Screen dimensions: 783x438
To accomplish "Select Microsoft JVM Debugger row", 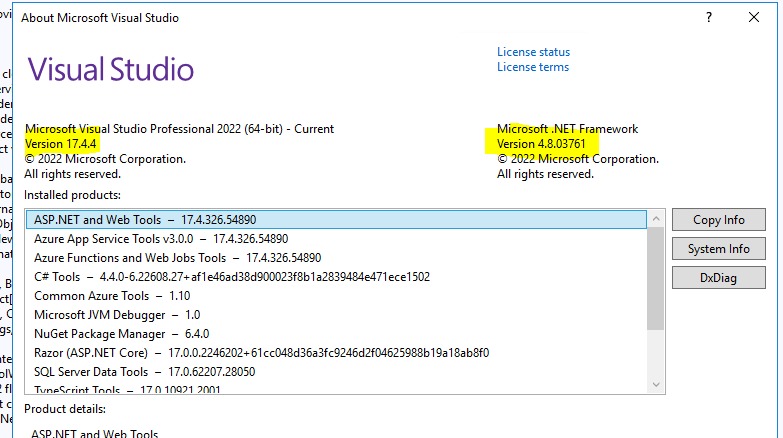I will point(336,315).
